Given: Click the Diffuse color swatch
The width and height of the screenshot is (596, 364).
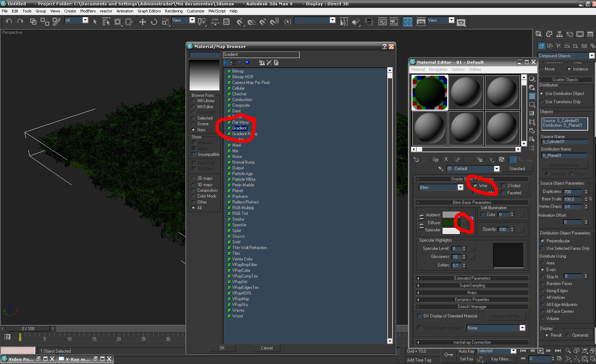Looking at the screenshot, I should tap(451, 223).
